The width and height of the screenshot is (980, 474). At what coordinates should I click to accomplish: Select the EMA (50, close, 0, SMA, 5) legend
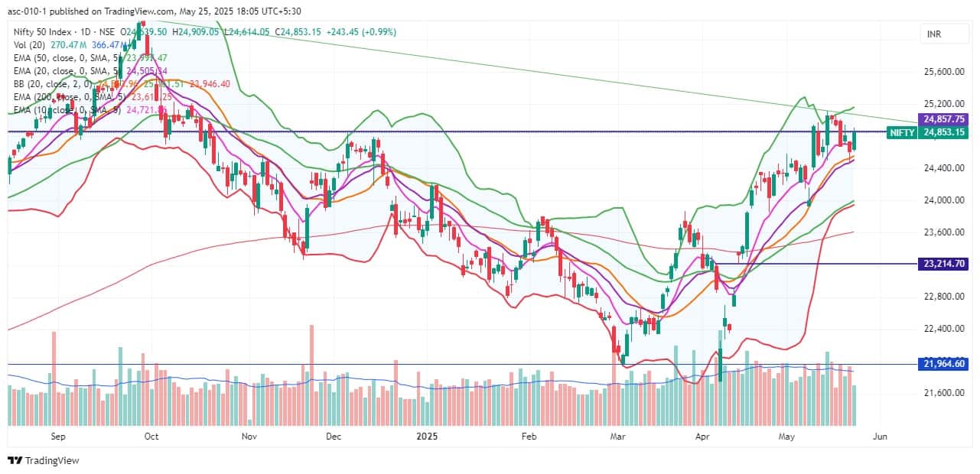pyautogui.click(x=66, y=58)
